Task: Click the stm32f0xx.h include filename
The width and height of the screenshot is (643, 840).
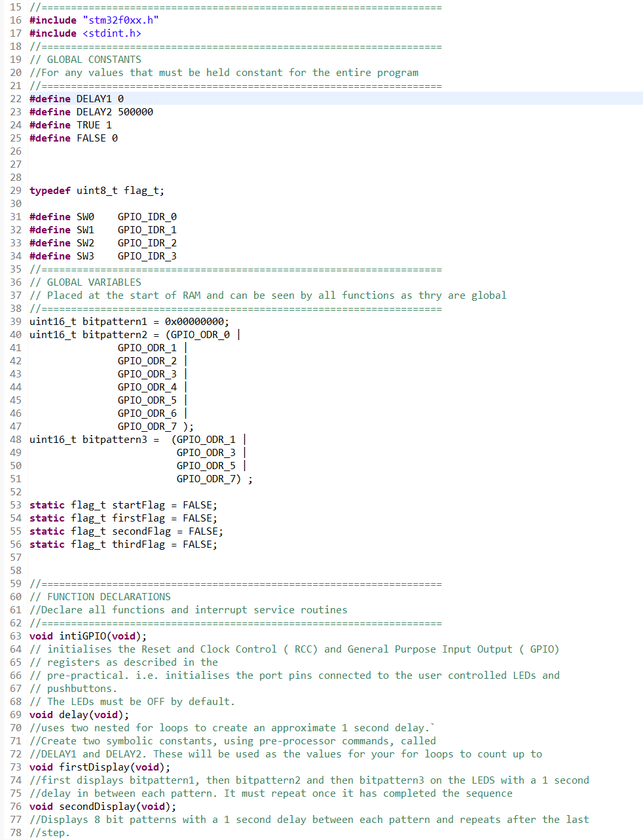Action: pos(121,20)
